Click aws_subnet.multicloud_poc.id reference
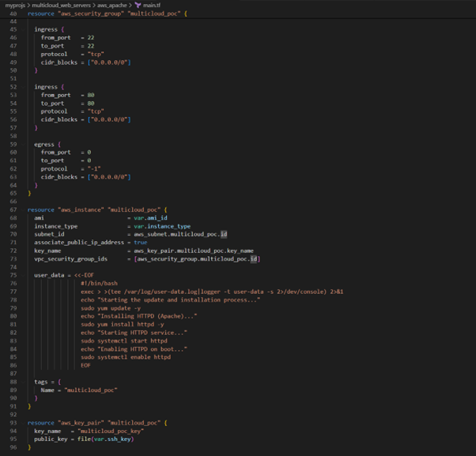476x456 pixels. (180, 234)
